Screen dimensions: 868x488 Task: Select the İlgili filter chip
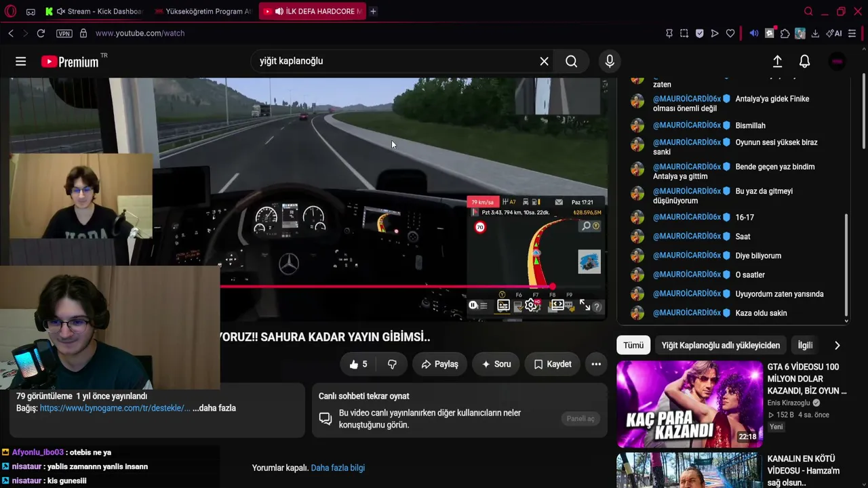pos(805,345)
